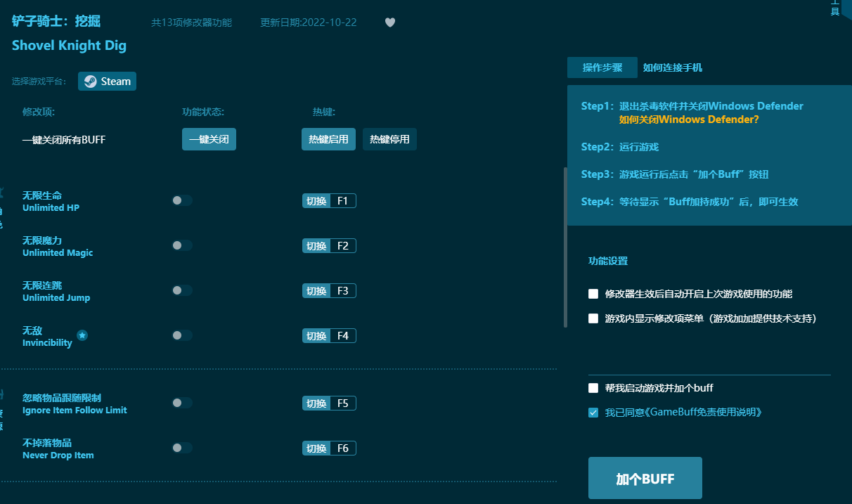Click the star badge beside Invincibility

coord(82,335)
